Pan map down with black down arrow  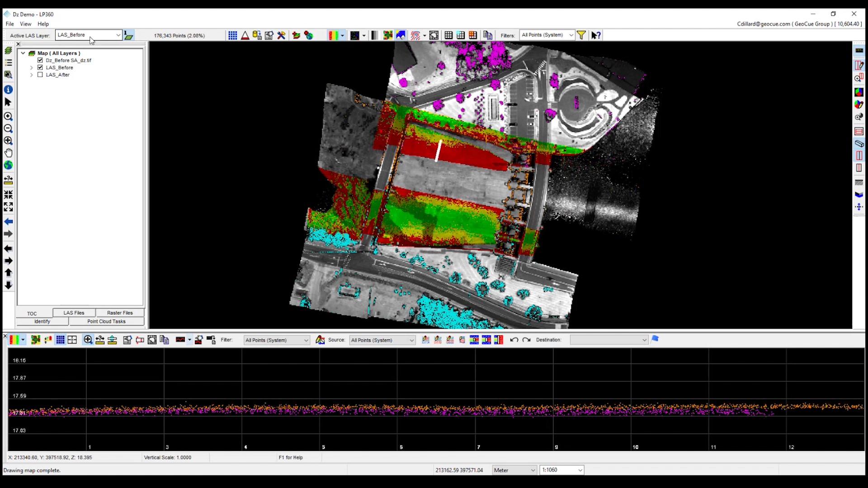coord(8,285)
